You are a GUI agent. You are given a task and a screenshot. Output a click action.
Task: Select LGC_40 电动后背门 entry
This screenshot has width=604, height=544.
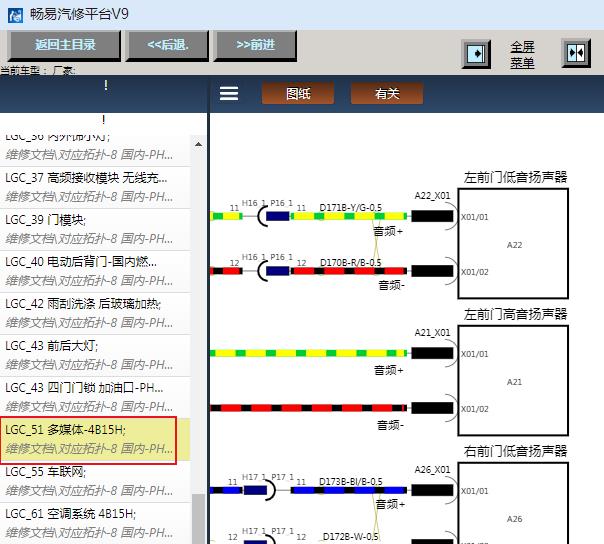(x=95, y=272)
